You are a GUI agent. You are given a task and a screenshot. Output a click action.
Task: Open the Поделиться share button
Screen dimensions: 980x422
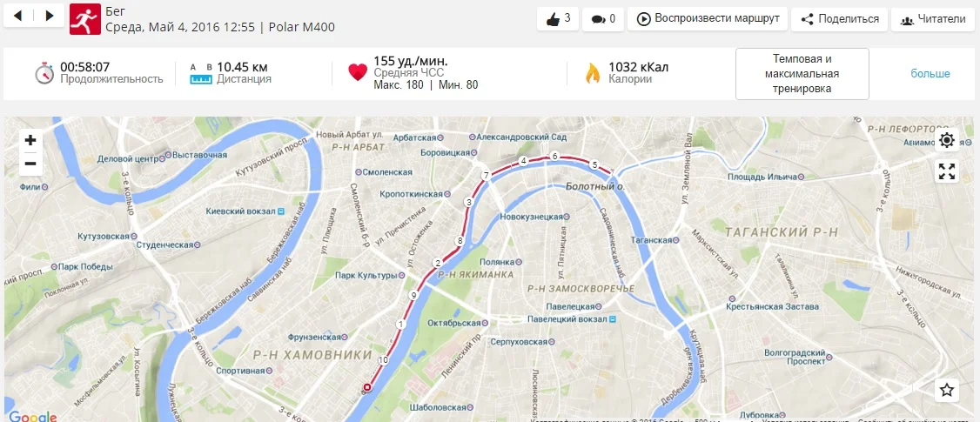tap(839, 19)
